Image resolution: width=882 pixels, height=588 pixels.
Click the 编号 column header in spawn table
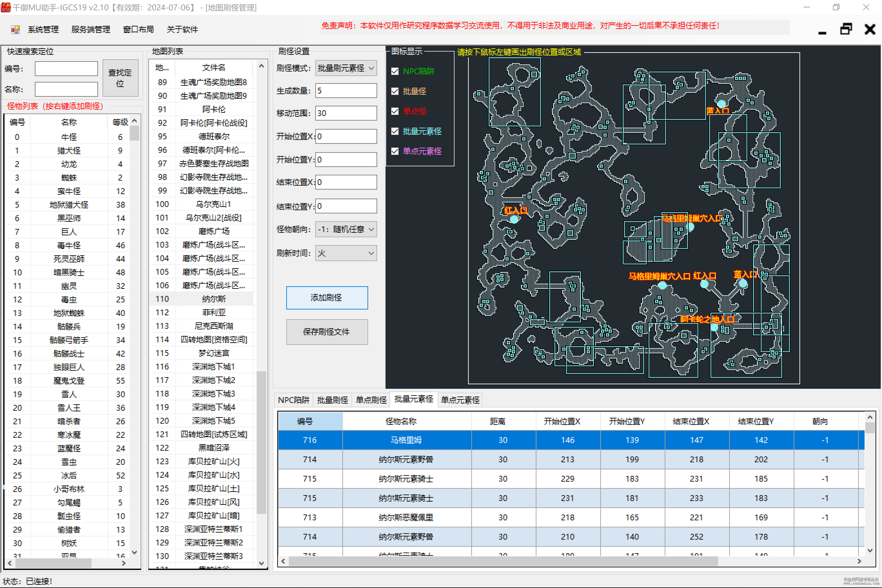(310, 421)
